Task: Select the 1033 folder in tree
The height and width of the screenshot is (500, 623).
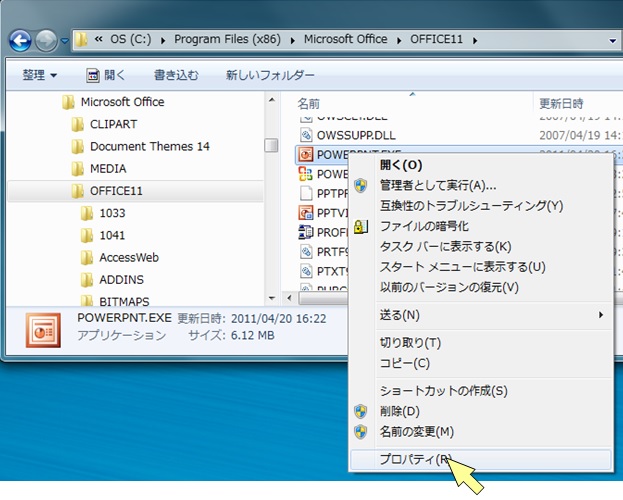Action: 112,213
